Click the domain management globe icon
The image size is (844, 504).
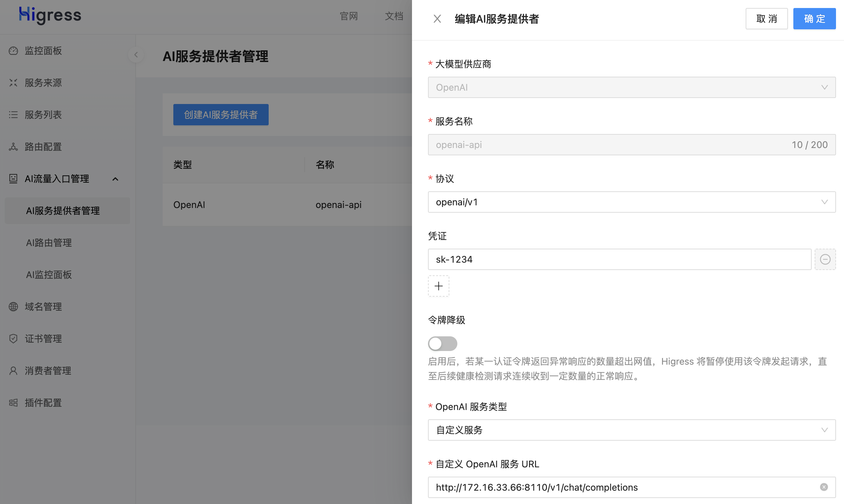(x=13, y=307)
